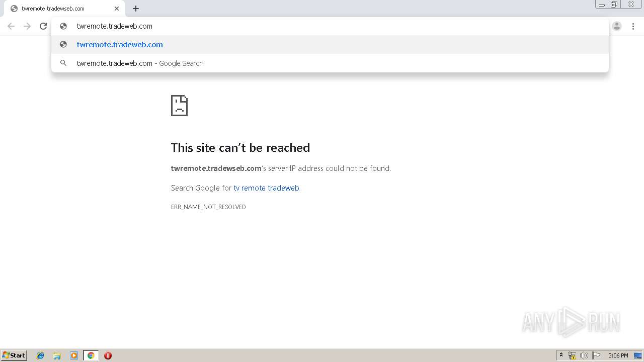The width and height of the screenshot is (644, 362).
Task: Choose the twremote.tradeweb.com URL suggestion
Action: point(330,44)
